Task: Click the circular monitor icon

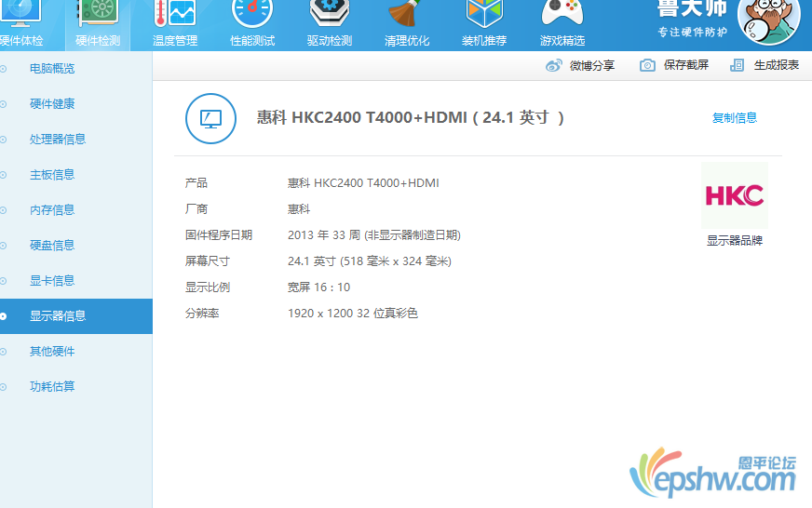Action: pos(210,118)
